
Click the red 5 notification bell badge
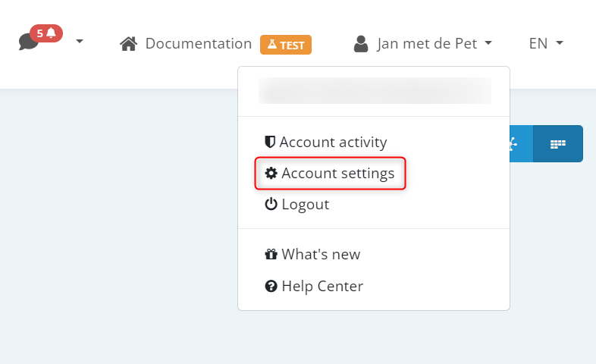click(46, 33)
